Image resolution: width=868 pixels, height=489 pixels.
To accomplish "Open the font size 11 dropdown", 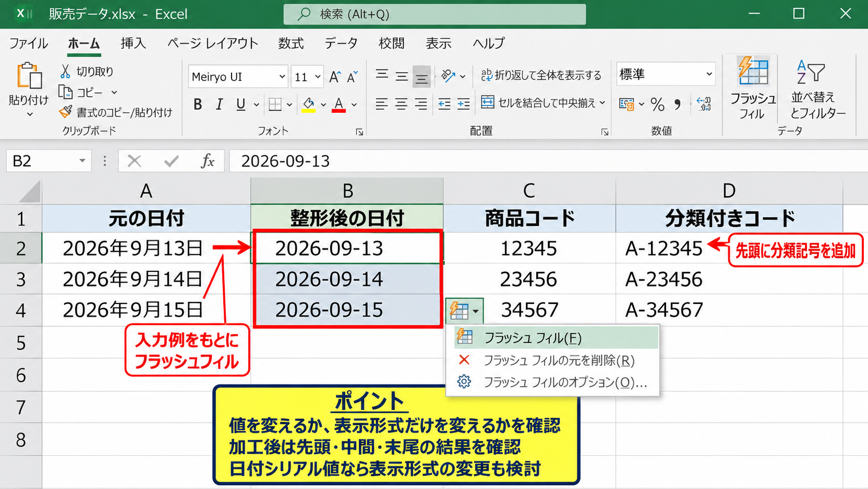I will (318, 77).
